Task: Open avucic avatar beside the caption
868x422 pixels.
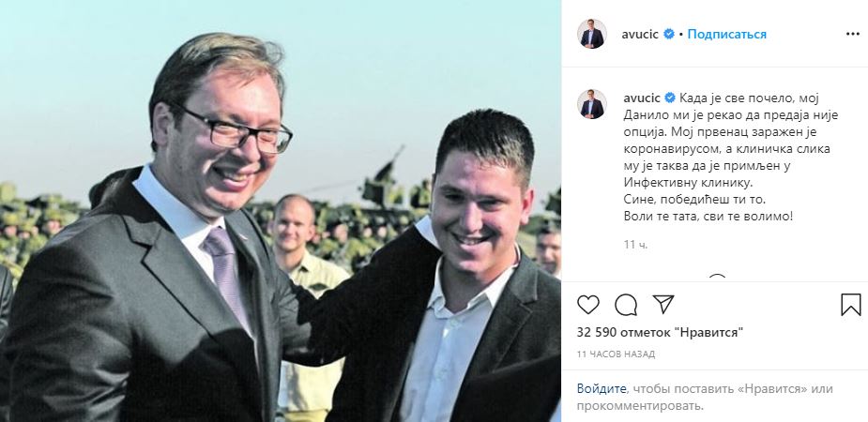Action: click(592, 104)
